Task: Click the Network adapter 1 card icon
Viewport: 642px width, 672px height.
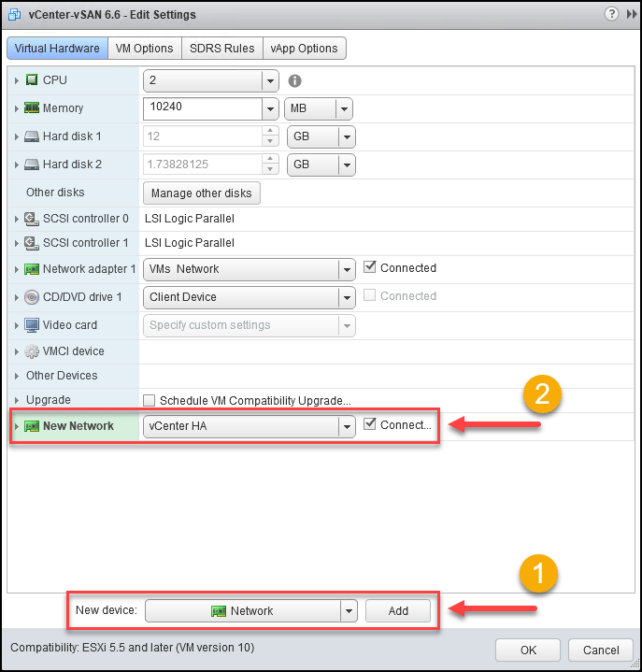Action: point(32,269)
